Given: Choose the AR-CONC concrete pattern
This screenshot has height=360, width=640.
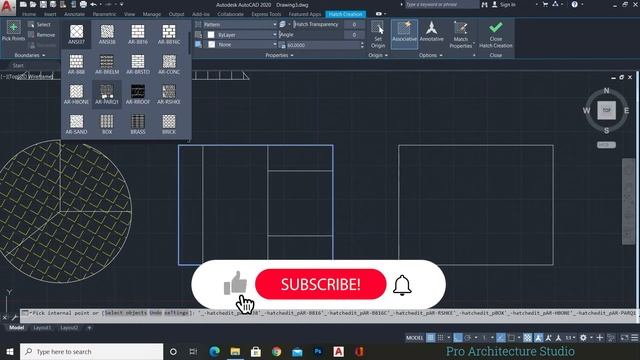Looking at the screenshot, I should 169,64.
